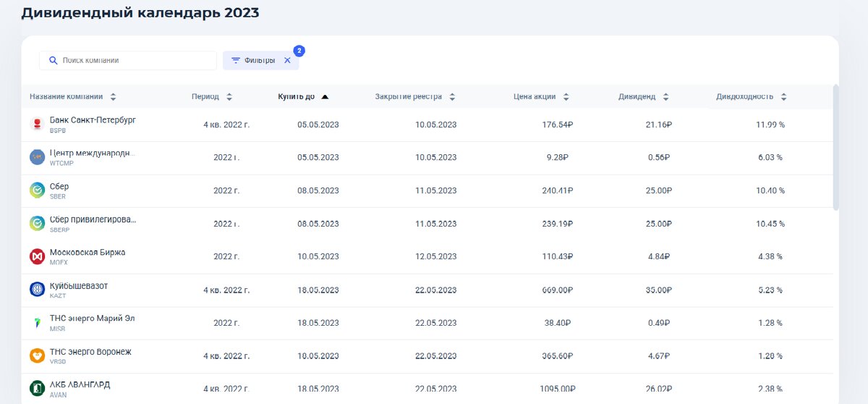Open АКБ АВАНГАРД company link
The width and height of the screenshot is (868, 404).
tap(80, 384)
